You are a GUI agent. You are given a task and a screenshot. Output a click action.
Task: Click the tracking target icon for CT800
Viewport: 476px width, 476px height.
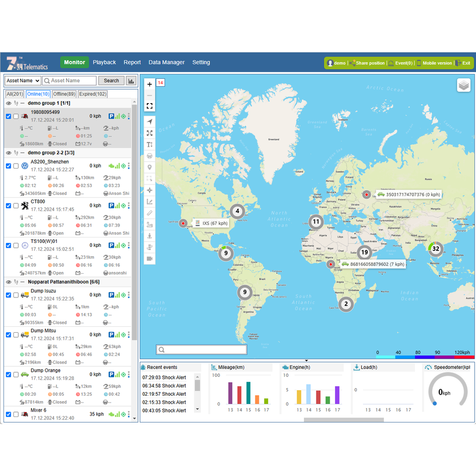[123, 205]
